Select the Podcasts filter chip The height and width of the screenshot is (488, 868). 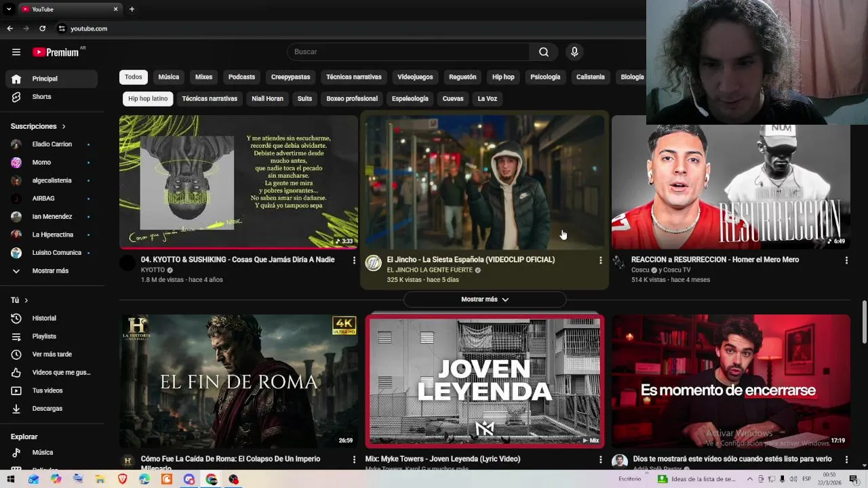tap(241, 77)
